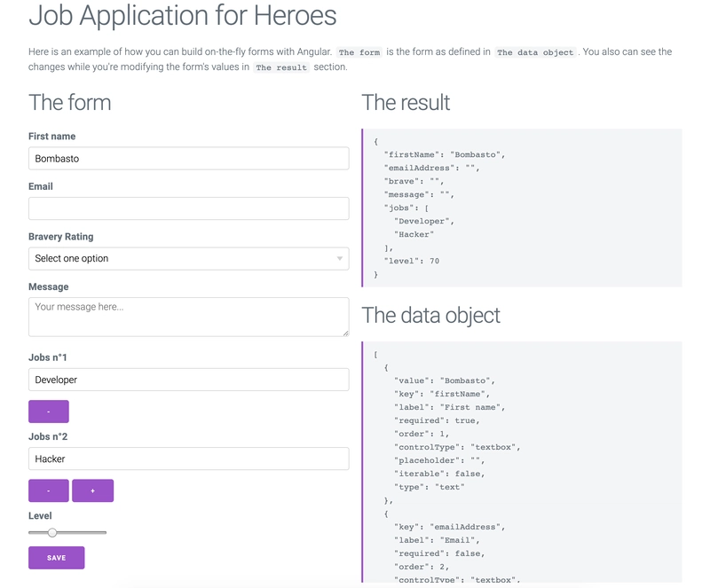This screenshot has width=710, height=588.
Task: Click the "brave": "" result line
Action: (414, 182)
